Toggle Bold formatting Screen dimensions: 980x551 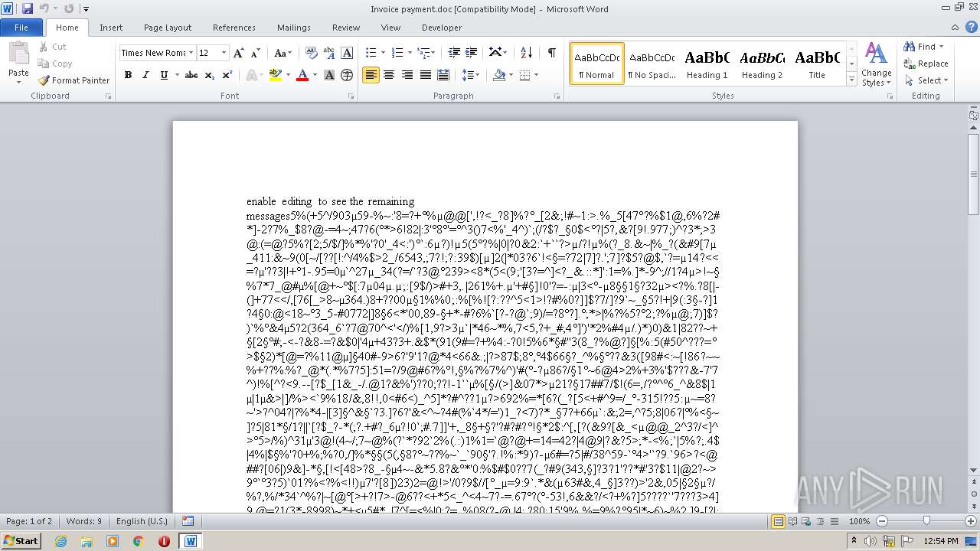(x=128, y=75)
